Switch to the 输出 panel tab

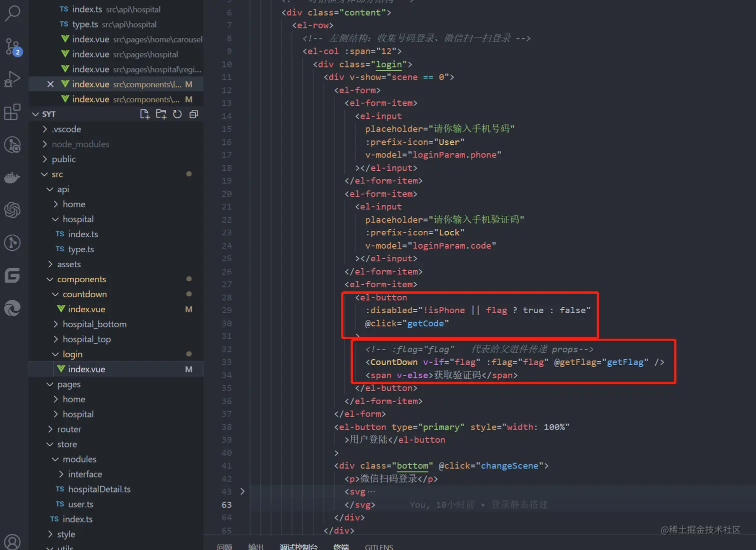coord(255,547)
